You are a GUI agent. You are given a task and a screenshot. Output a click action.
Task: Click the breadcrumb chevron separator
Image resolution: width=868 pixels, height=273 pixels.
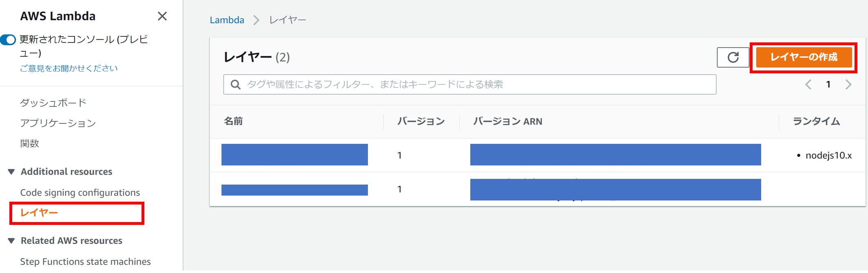tap(256, 20)
